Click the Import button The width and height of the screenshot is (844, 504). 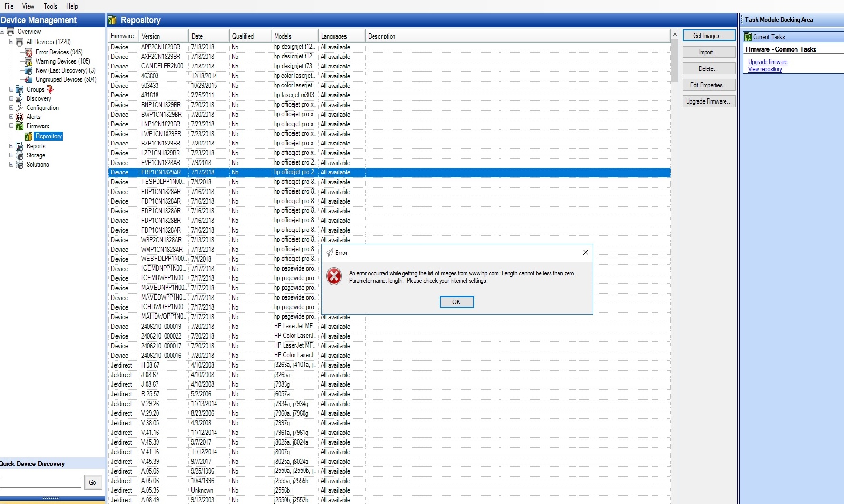708,52
